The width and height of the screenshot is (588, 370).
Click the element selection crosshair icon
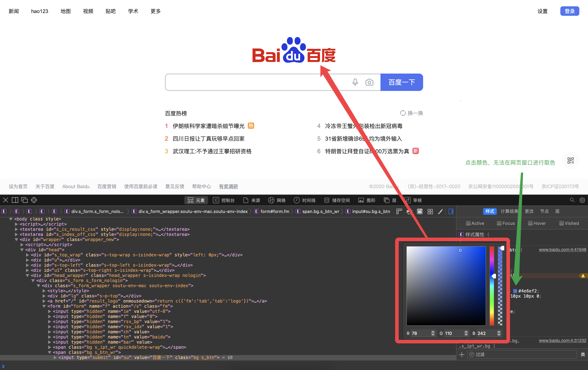click(34, 200)
